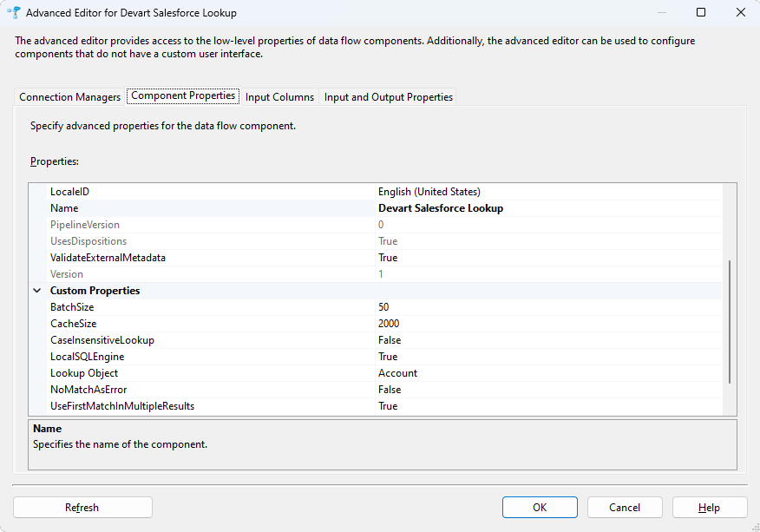Open the Input Columns tab

click(x=279, y=97)
